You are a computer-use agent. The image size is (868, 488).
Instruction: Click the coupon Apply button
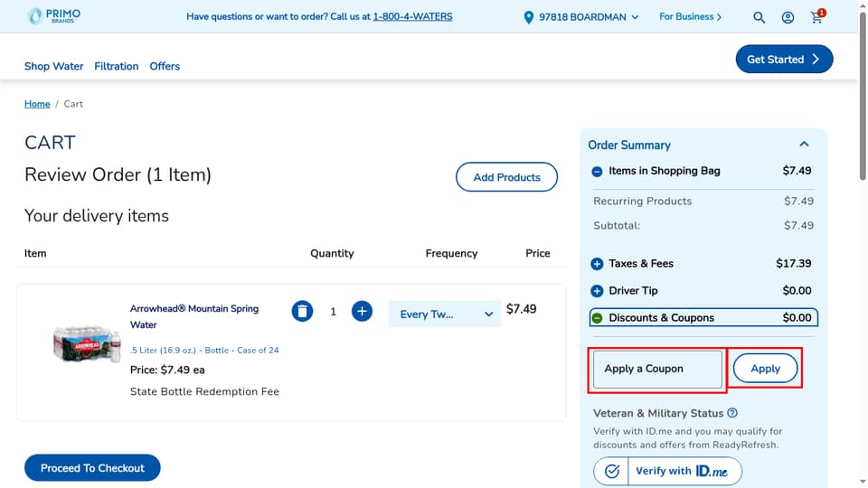pos(765,369)
